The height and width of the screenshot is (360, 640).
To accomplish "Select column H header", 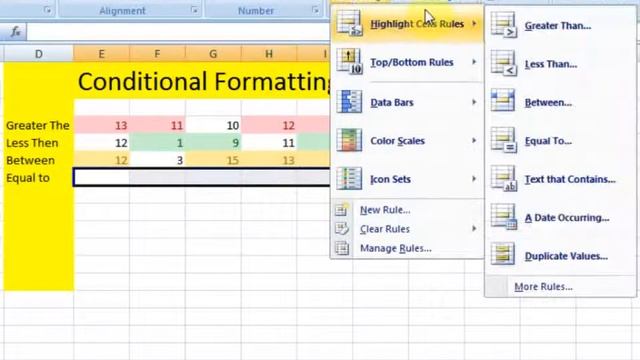I will pyautogui.click(x=269, y=53).
